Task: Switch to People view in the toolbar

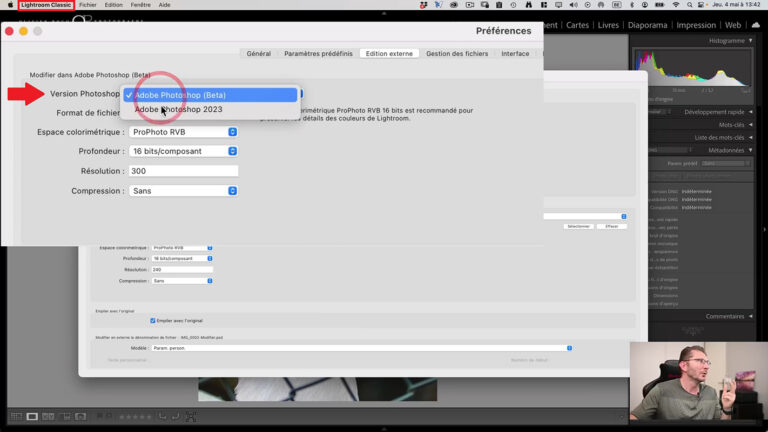Action: [x=81, y=417]
